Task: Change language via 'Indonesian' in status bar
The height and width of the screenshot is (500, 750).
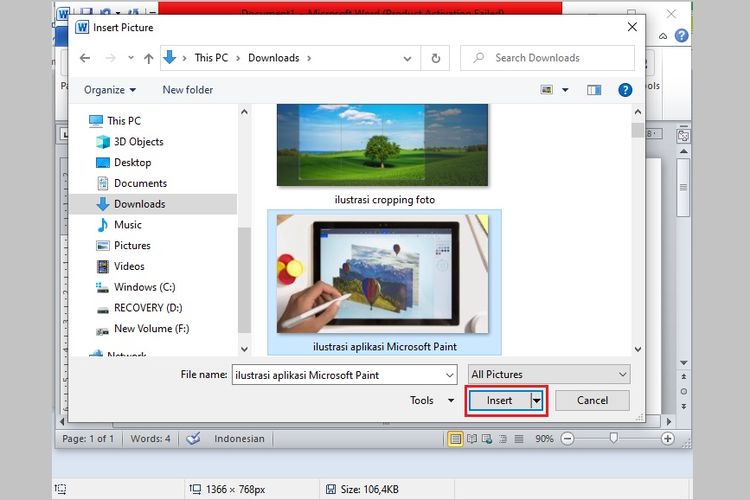Action: [239, 438]
